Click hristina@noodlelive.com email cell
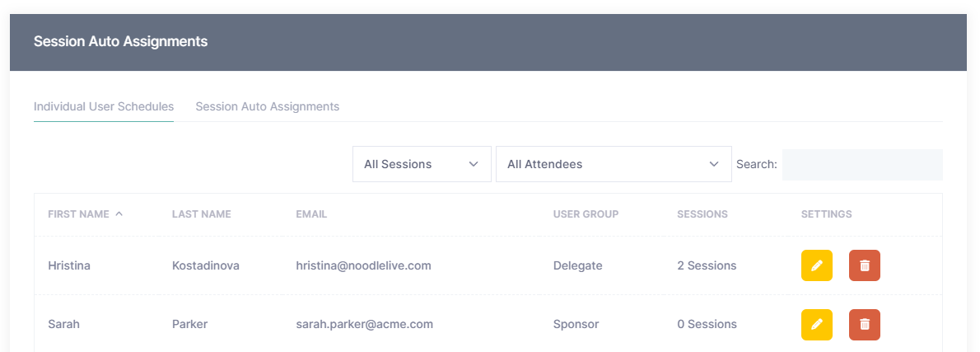 363,265
